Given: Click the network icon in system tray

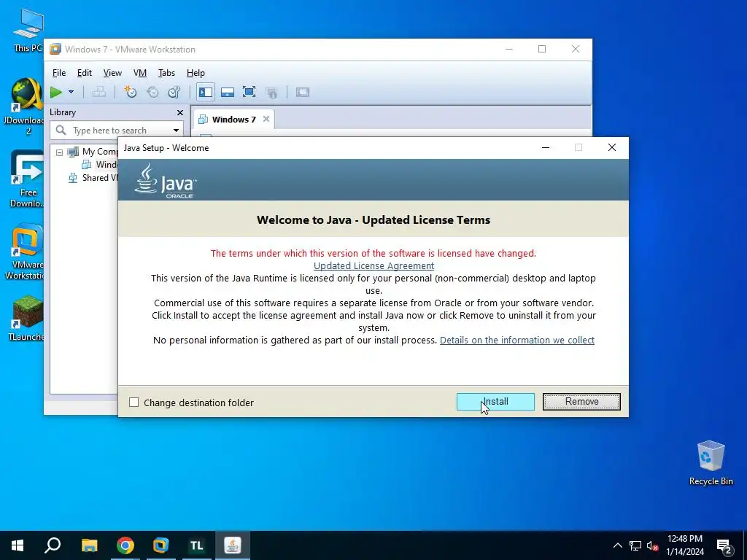Looking at the screenshot, I should (635, 545).
